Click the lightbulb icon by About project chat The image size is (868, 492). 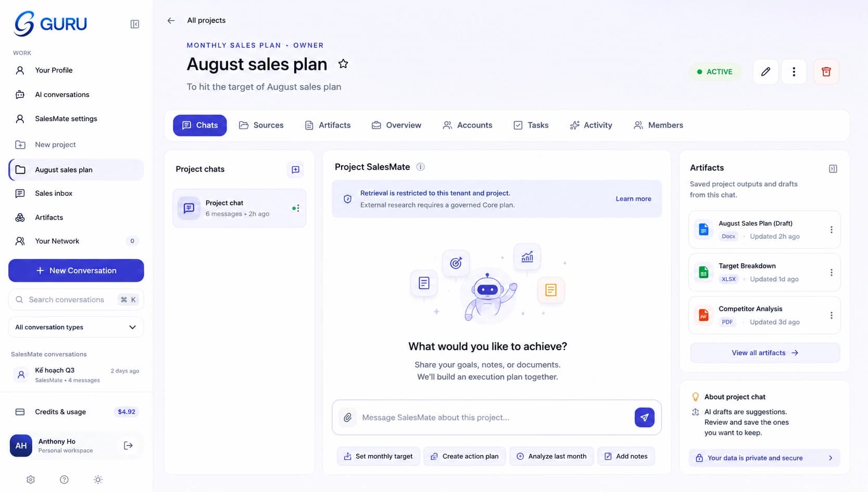[695, 397]
